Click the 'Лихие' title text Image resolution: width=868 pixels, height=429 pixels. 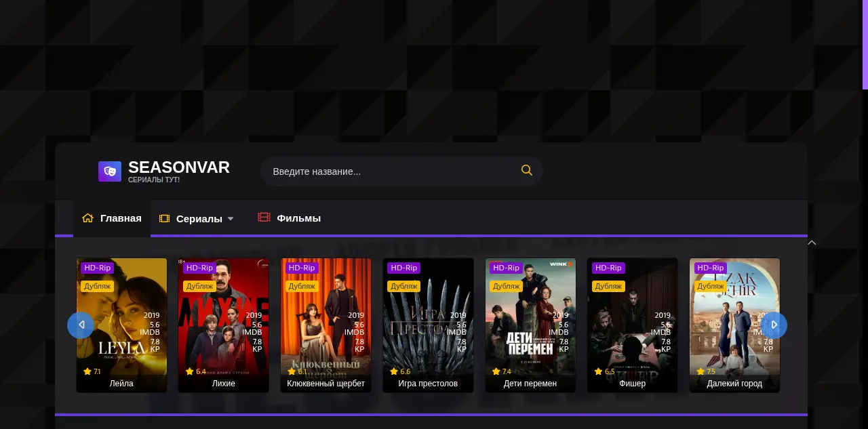click(224, 384)
